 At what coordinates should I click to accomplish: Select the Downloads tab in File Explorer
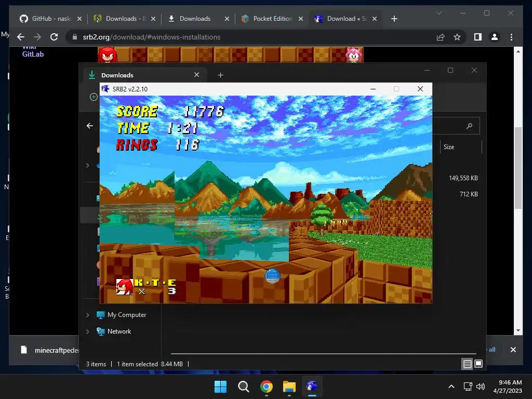[x=145, y=75]
